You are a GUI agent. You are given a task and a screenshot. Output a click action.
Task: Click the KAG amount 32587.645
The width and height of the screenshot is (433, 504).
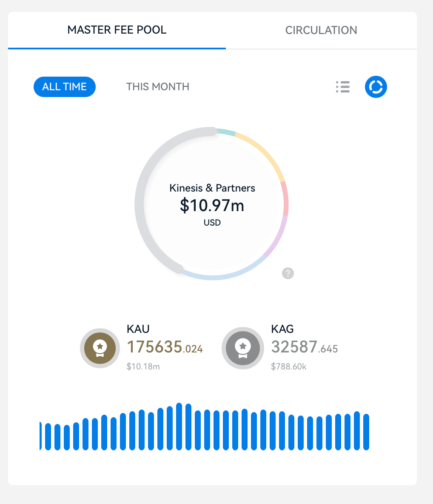coord(305,347)
